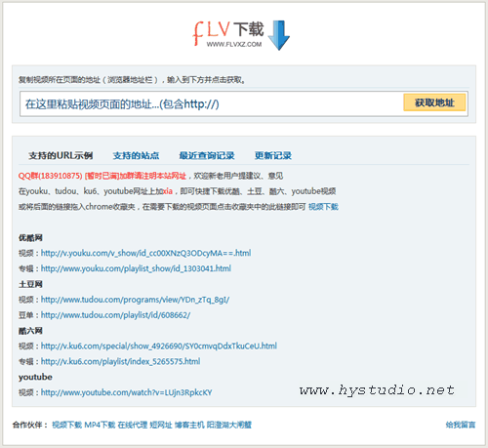Open the tudou playlist/id/608662 link
Screen dimensions: 488x448
coord(115,315)
